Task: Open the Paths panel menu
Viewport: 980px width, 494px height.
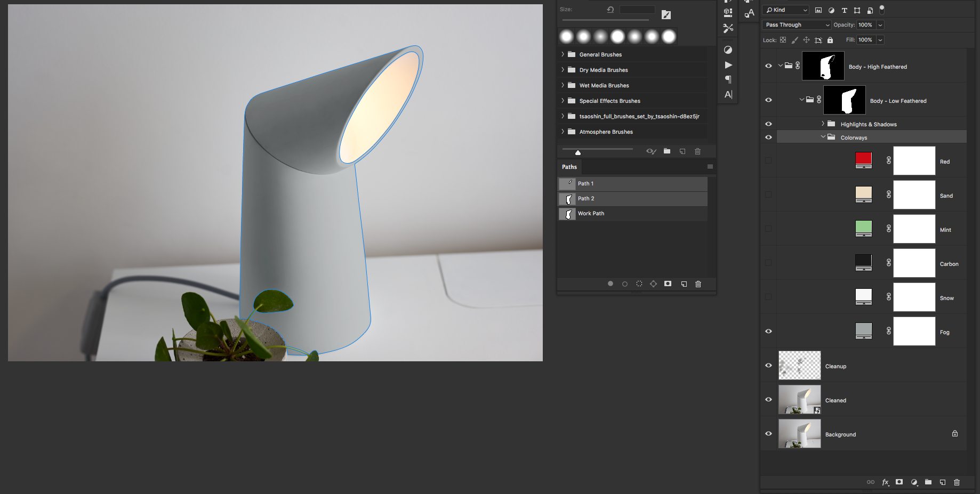Action: click(x=710, y=167)
